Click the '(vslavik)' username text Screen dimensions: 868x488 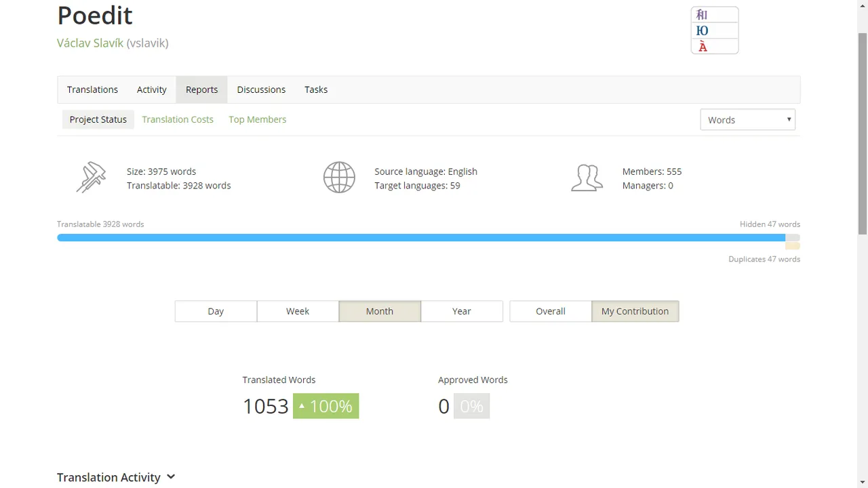pos(147,43)
